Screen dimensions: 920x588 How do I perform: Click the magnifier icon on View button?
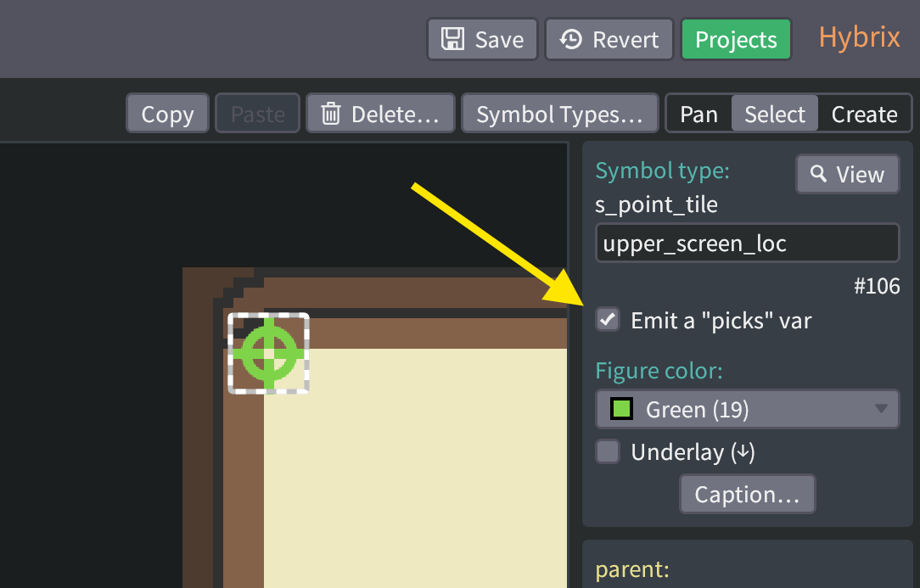[819, 174]
